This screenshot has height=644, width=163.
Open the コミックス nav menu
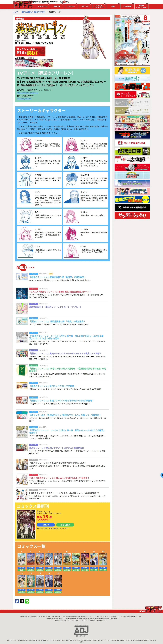[85, 6]
